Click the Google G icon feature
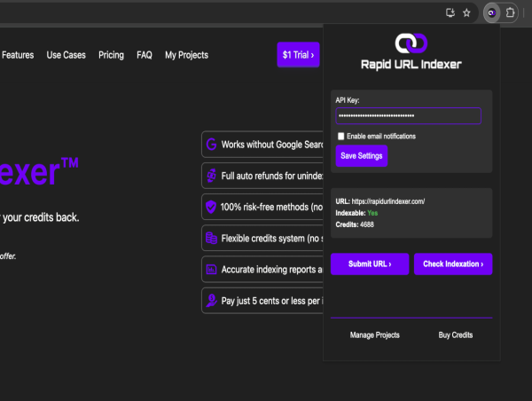This screenshot has height=401, width=532. tap(211, 145)
